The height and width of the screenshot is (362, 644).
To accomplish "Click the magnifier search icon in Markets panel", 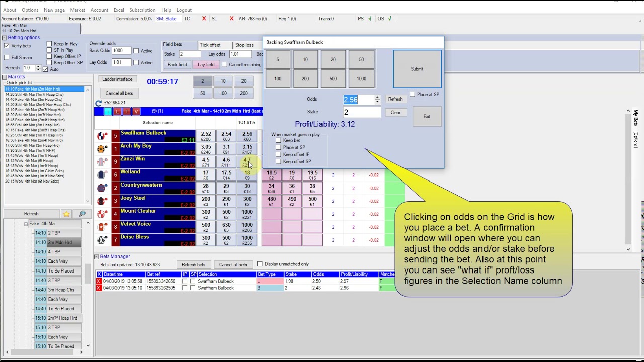I will 82,214.
